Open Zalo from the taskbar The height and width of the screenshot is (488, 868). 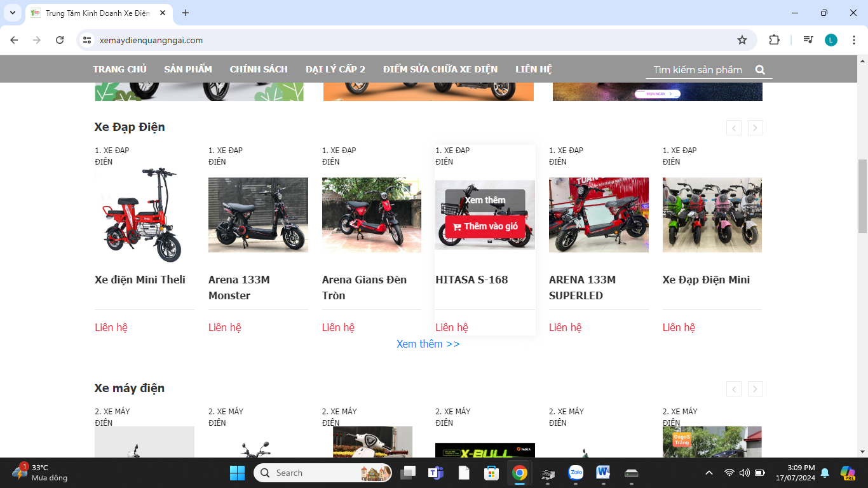point(576,473)
